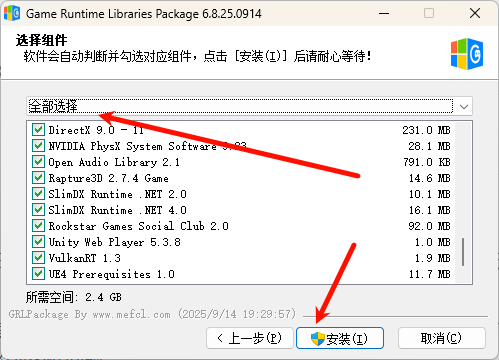Viewport: 499px width, 360px height.
Task: Click the SlimDX Runtime .NET 4.0 label
Action: click(118, 210)
